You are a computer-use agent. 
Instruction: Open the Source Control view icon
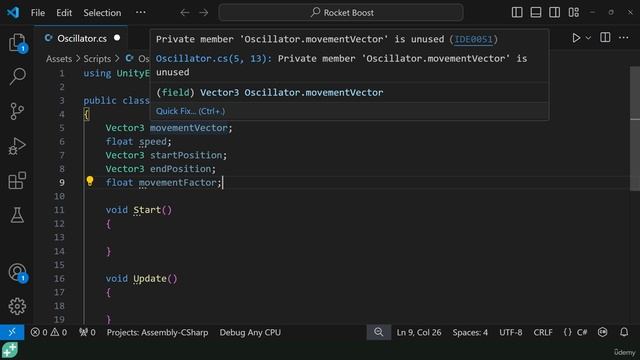point(17,111)
